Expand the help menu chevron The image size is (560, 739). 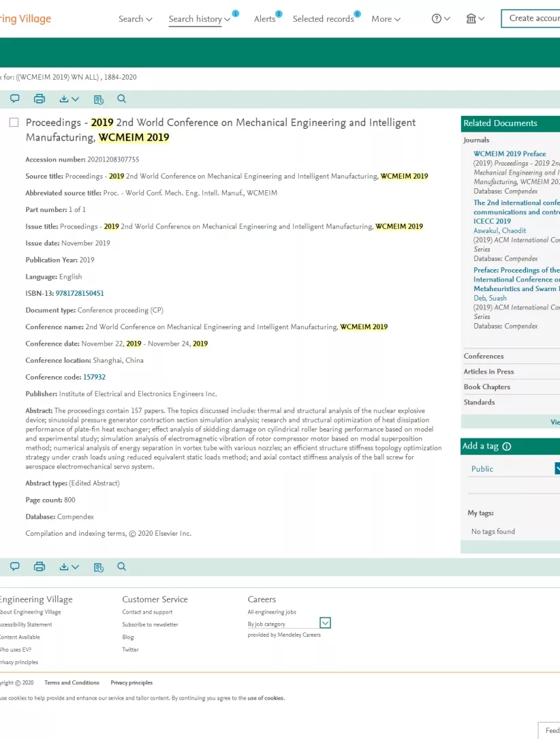448,19
